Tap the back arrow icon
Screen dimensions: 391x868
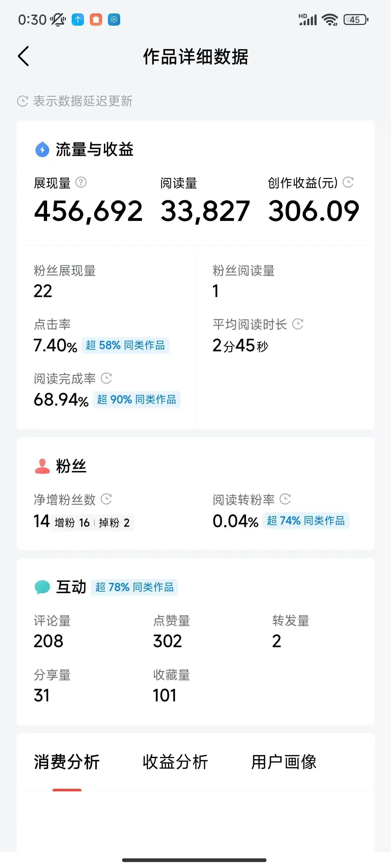coord(24,56)
